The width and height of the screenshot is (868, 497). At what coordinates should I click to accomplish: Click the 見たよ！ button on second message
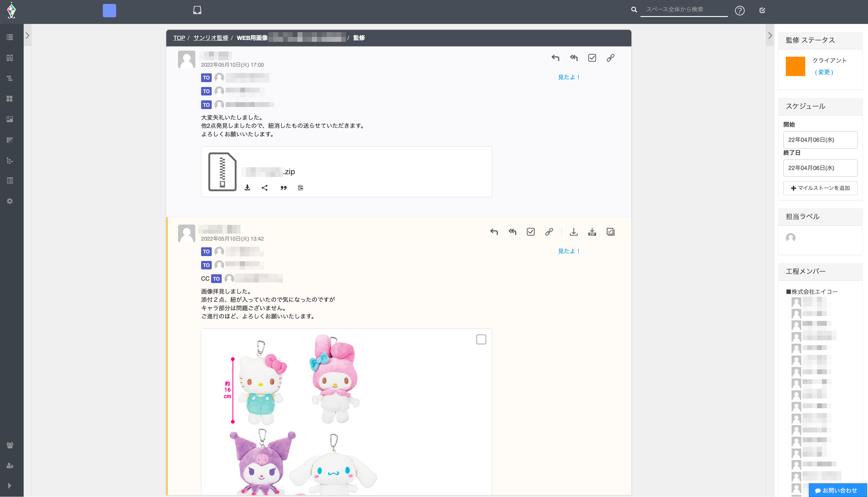point(569,251)
